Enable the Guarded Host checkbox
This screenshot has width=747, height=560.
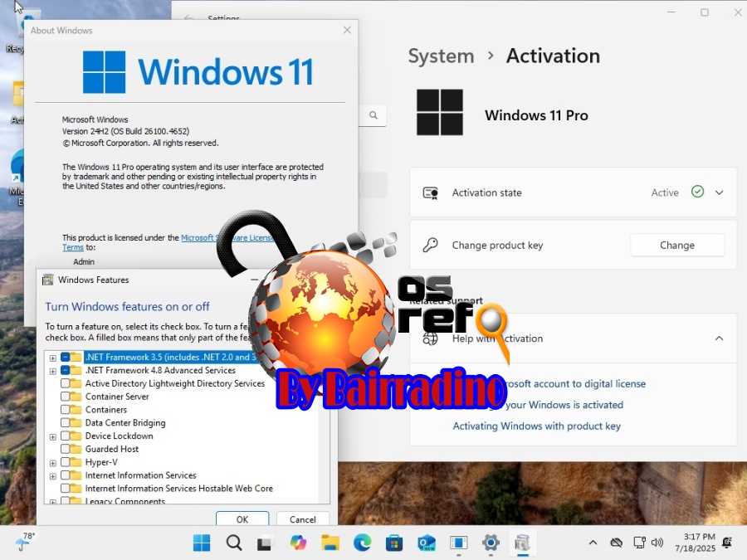66,449
